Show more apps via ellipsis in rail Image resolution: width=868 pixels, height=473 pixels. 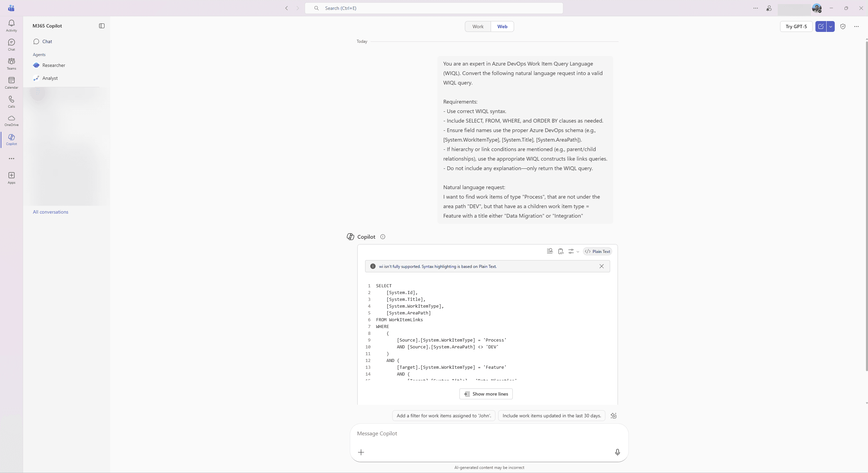(x=11, y=159)
